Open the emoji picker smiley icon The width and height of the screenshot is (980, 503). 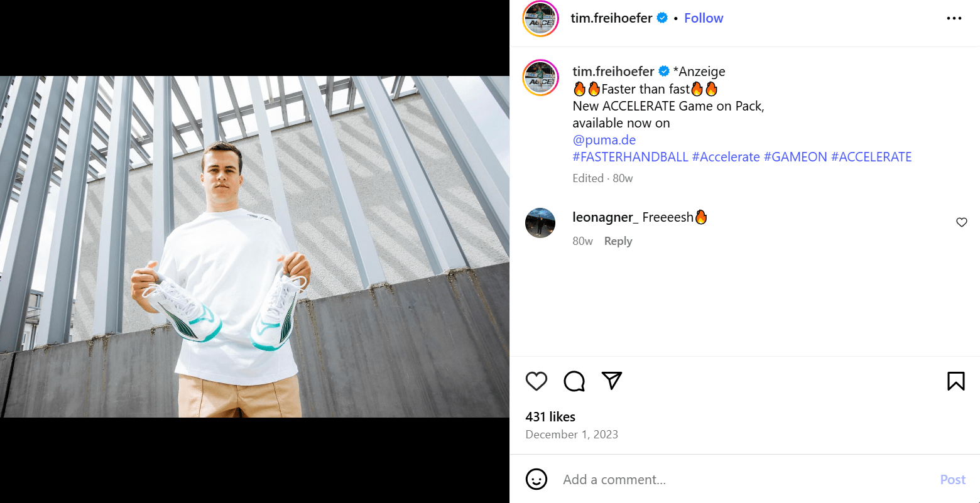pyautogui.click(x=536, y=479)
